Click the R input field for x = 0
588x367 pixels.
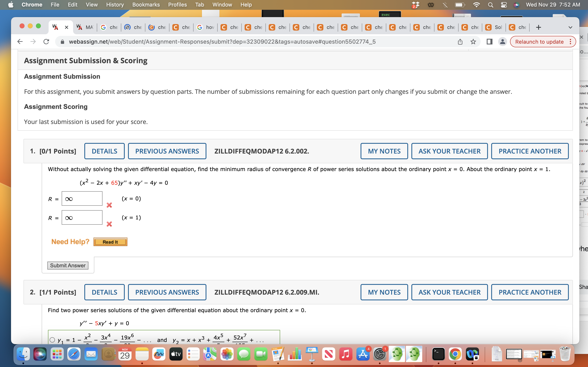tap(82, 198)
